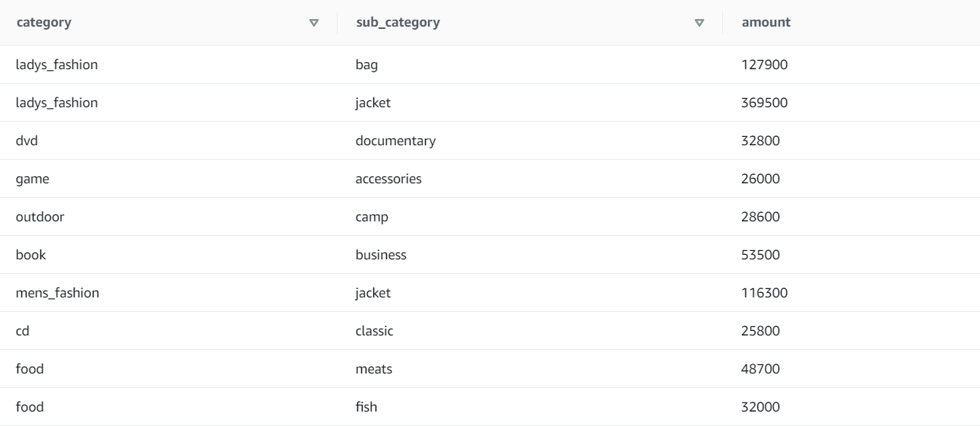Screen dimensions: 980x426
Task: Click the game category cell
Action: [30, 179]
